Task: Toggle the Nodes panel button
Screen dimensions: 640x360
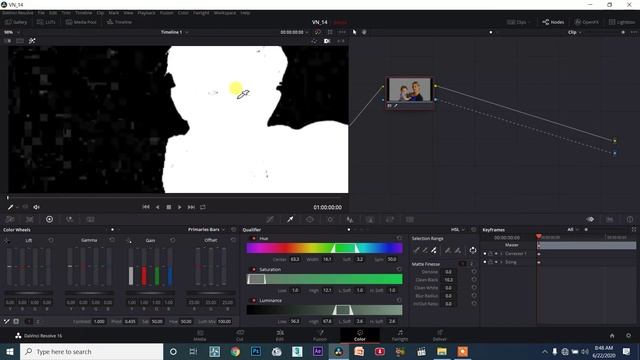Action: pos(553,22)
